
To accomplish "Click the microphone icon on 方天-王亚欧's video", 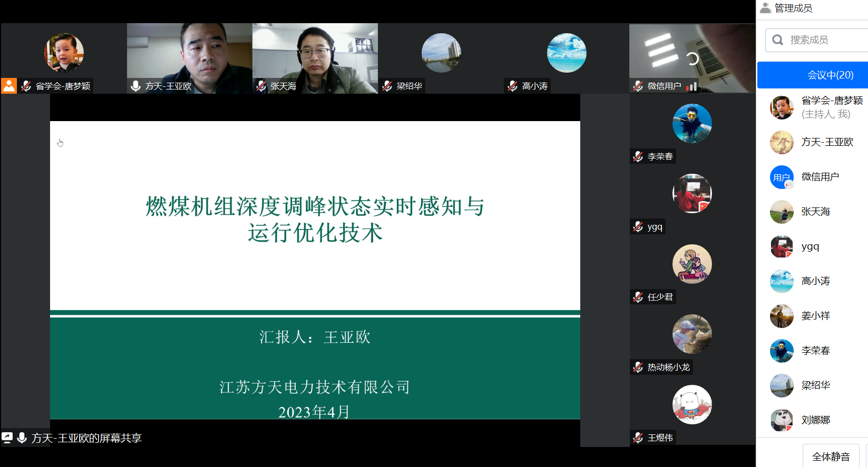I will click(x=136, y=86).
